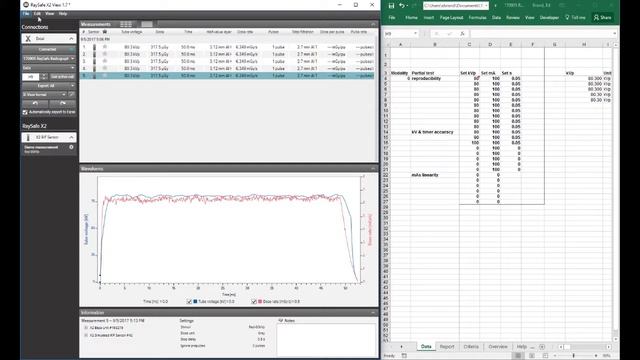Open the Excel Name Box dropdown
Screen dimensions: 640x360
415,33
